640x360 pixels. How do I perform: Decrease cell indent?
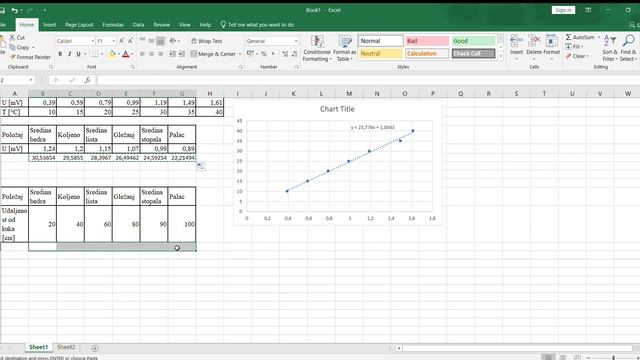172,54
